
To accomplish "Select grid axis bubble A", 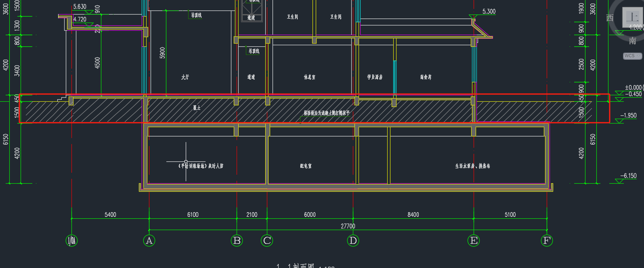I will click(x=149, y=241).
